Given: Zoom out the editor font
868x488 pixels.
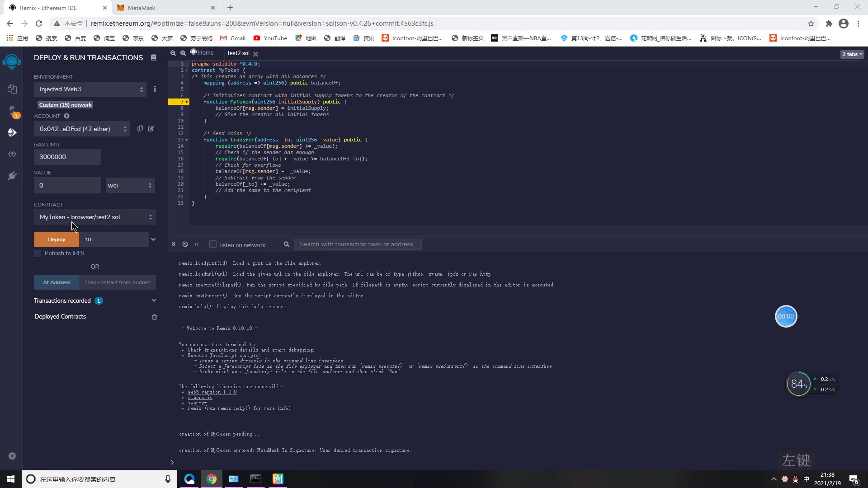Looking at the screenshot, I should (173, 53).
